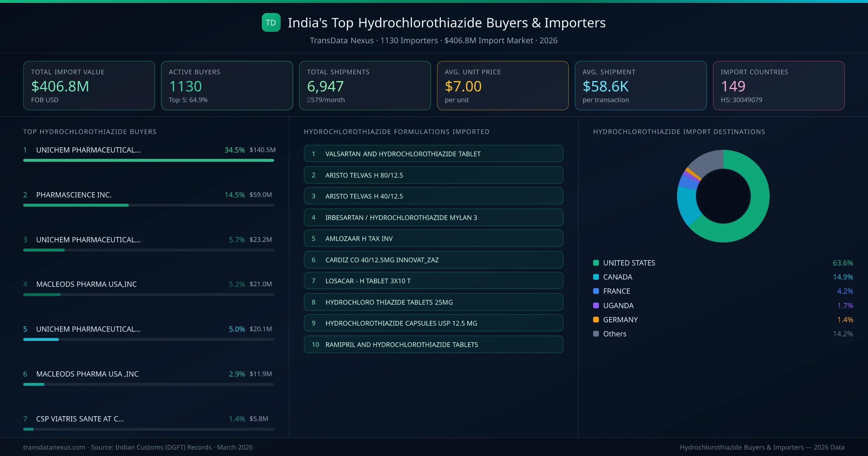Select the HYDROCHLOROTHIAZIDE FORMULATIONS IMPORTED panel title
This screenshot has height=456, width=868.
click(396, 132)
